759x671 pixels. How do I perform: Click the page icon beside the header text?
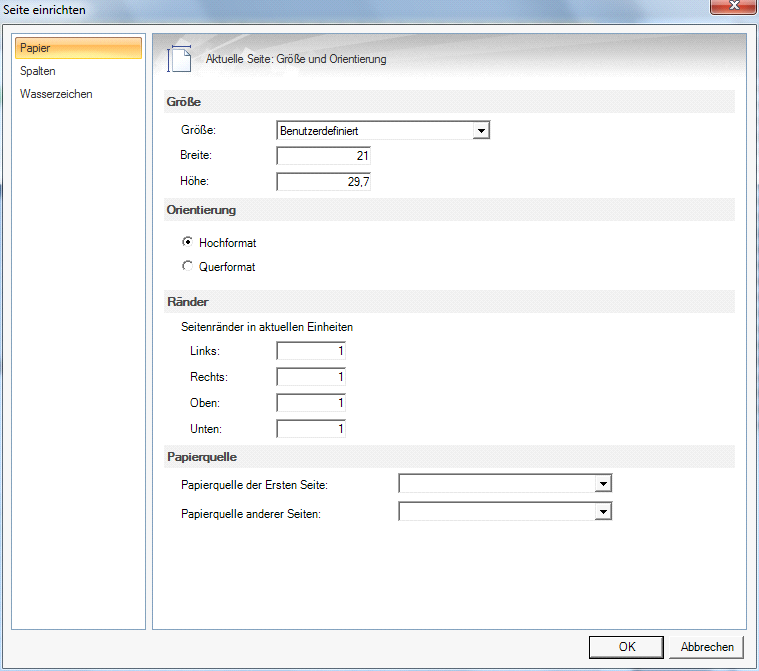click(178, 58)
